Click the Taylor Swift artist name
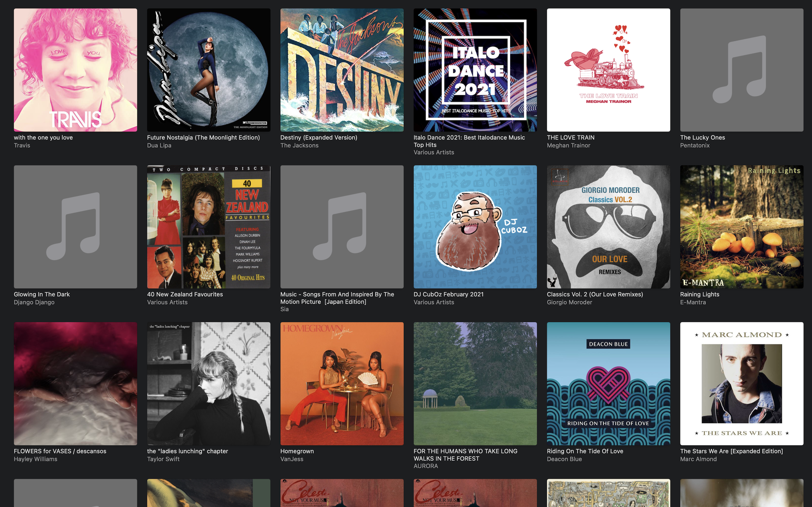 point(163,459)
